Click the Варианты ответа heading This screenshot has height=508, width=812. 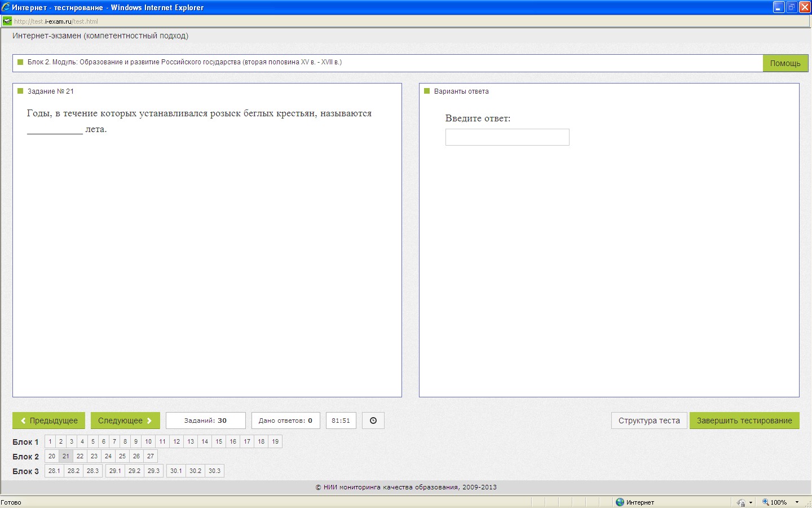[461, 91]
